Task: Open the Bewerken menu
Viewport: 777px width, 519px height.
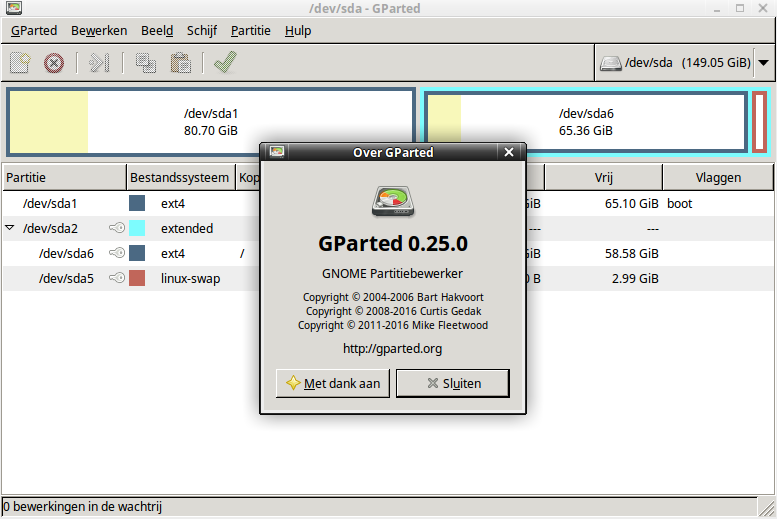Action: click(99, 30)
